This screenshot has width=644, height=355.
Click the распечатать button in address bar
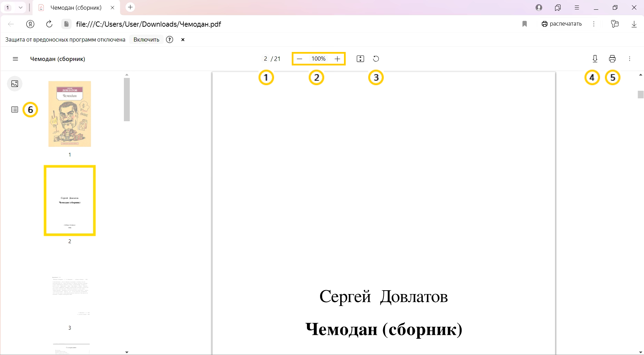(562, 24)
